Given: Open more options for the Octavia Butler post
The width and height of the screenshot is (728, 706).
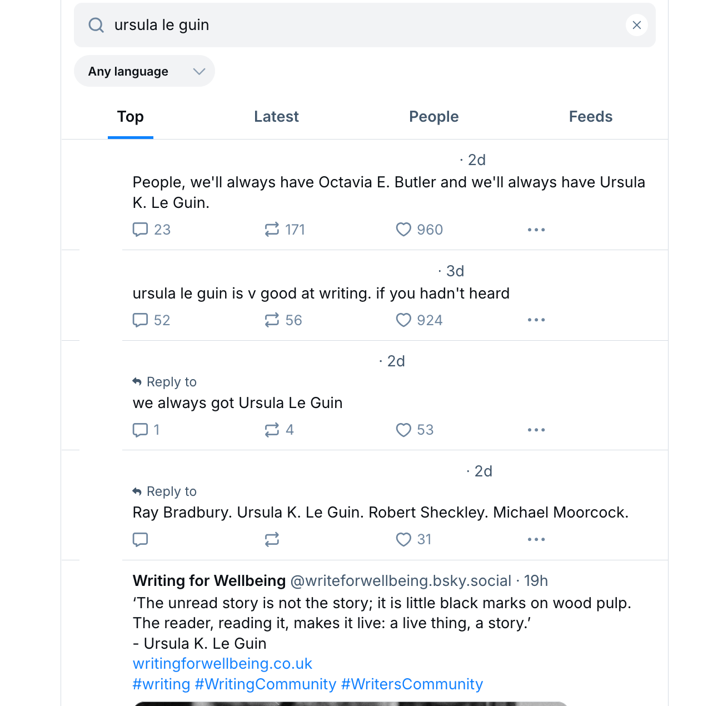Looking at the screenshot, I should (536, 230).
